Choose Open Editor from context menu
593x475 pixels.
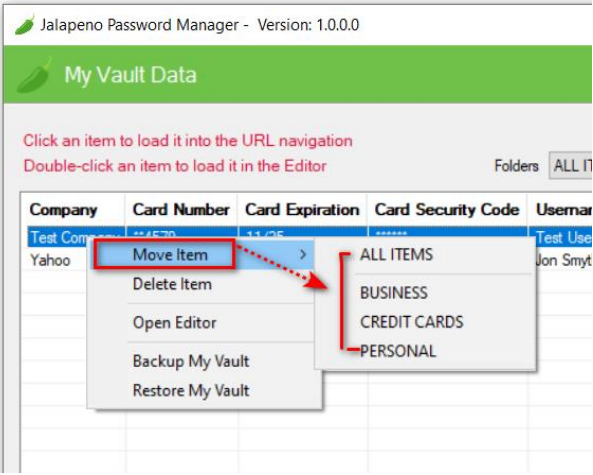click(x=174, y=323)
